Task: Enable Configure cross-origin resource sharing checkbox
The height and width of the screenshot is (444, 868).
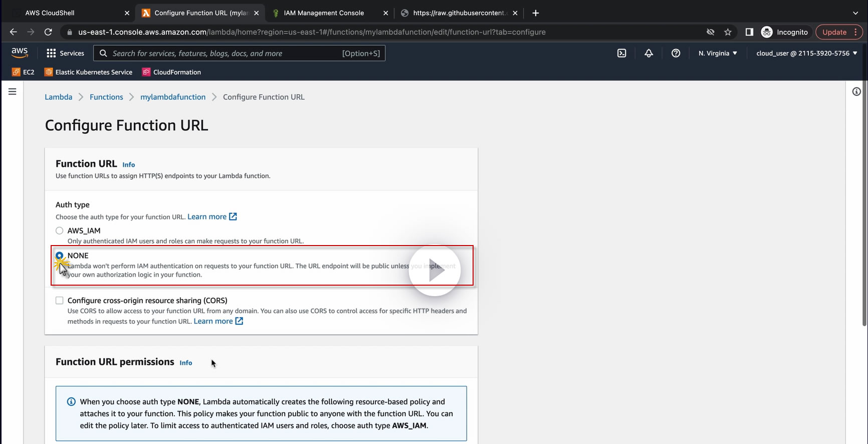Action: click(x=60, y=301)
